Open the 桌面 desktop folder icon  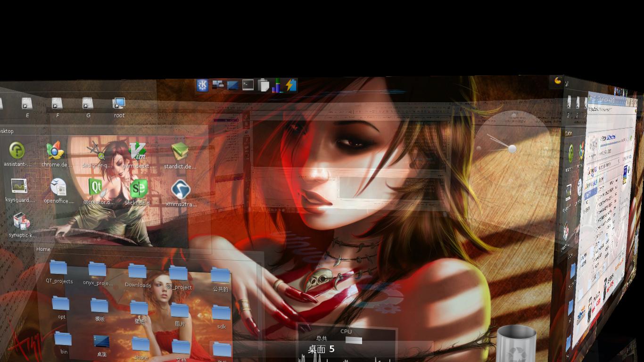101,341
